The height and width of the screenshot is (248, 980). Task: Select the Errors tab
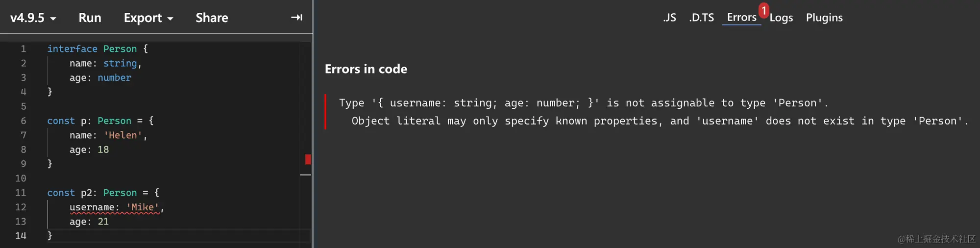[x=741, y=18]
